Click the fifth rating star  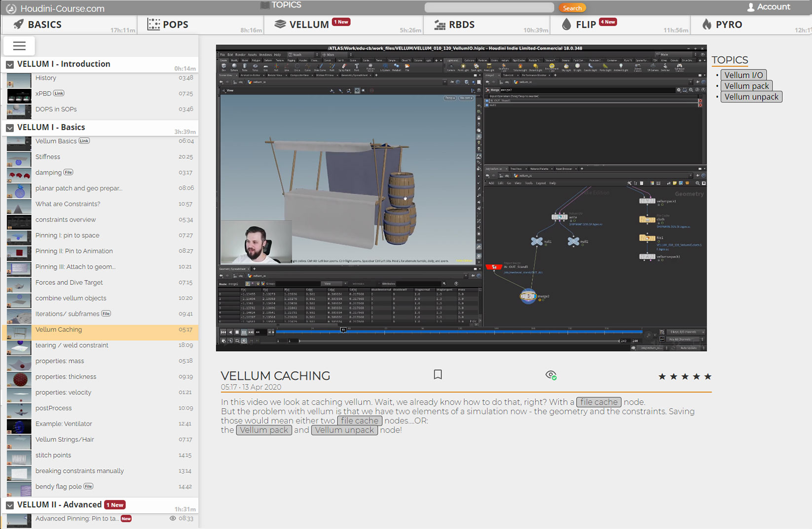click(x=708, y=377)
